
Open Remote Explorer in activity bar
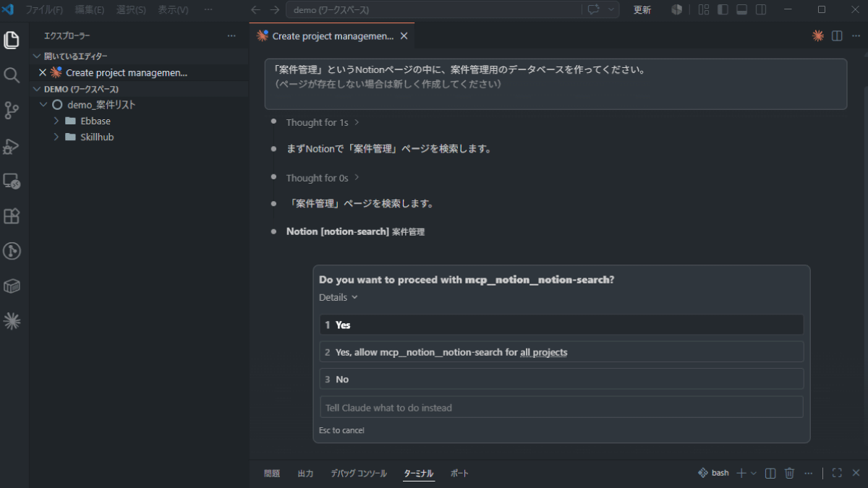point(12,181)
